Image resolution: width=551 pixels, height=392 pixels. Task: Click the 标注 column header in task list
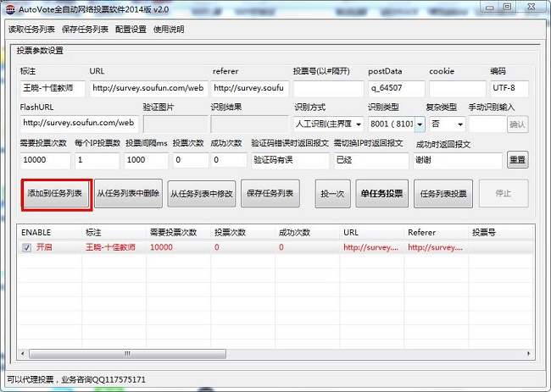(114, 232)
